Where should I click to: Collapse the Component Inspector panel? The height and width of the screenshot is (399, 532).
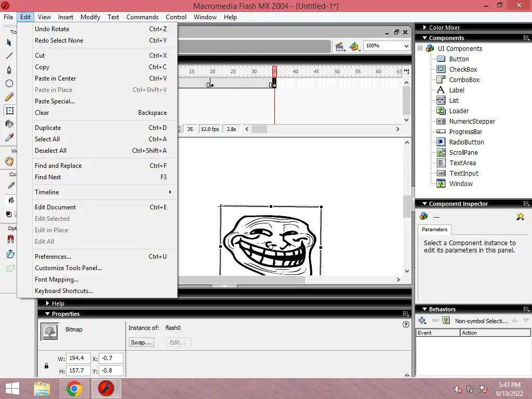(424, 204)
